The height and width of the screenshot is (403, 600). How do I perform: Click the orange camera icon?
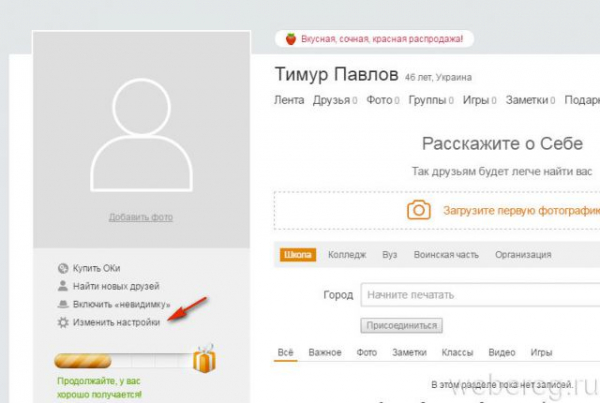pos(419,210)
